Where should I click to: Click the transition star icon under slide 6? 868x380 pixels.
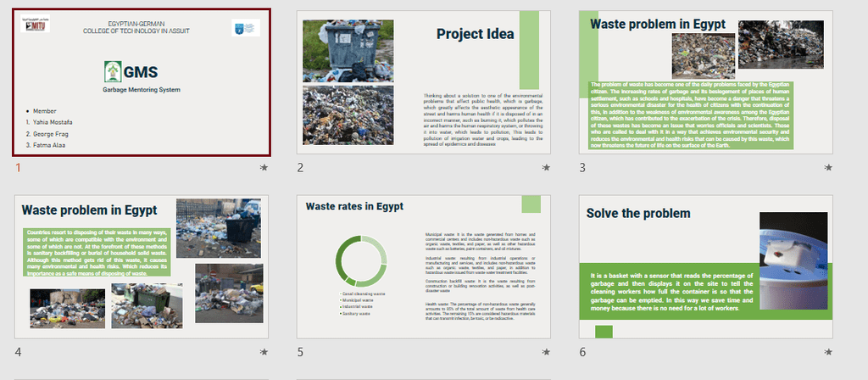828,352
